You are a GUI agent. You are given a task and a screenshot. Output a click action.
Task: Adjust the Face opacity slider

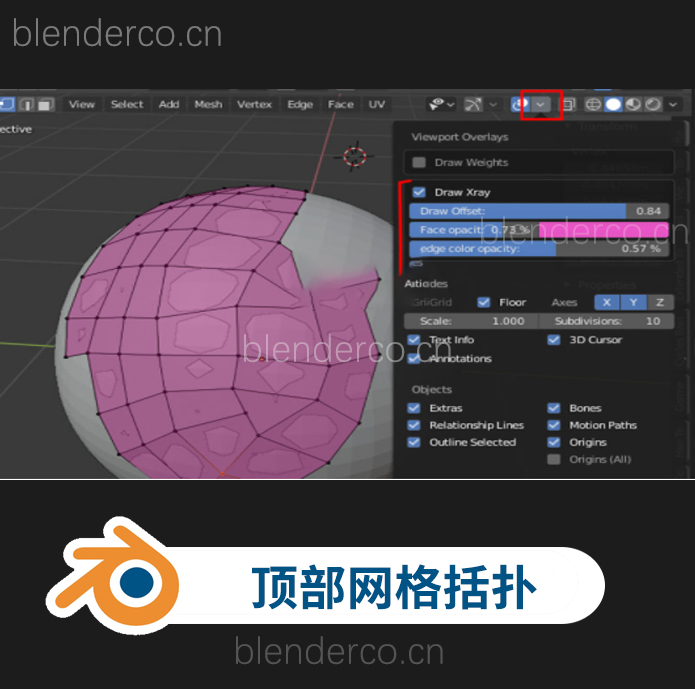(x=474, y=230)
